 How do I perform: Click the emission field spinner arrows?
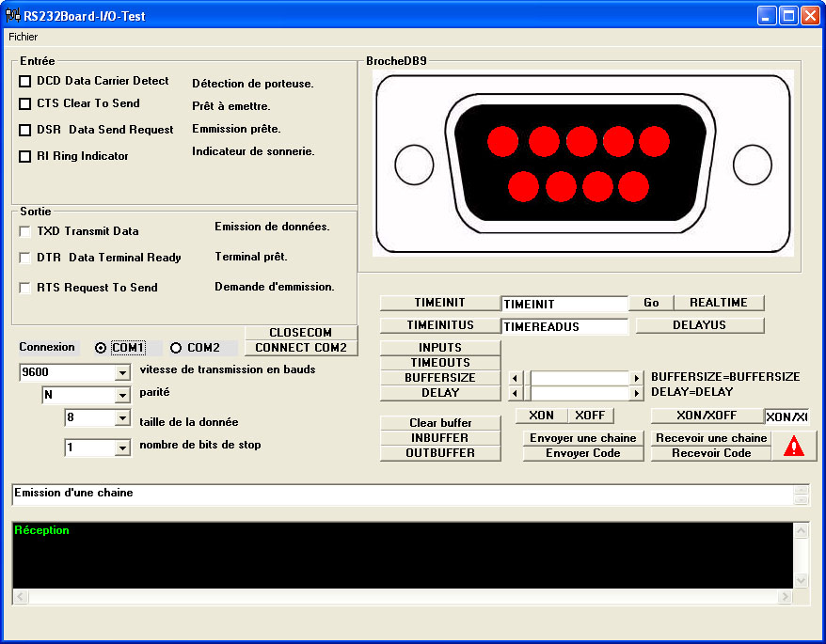coord(801,495)
